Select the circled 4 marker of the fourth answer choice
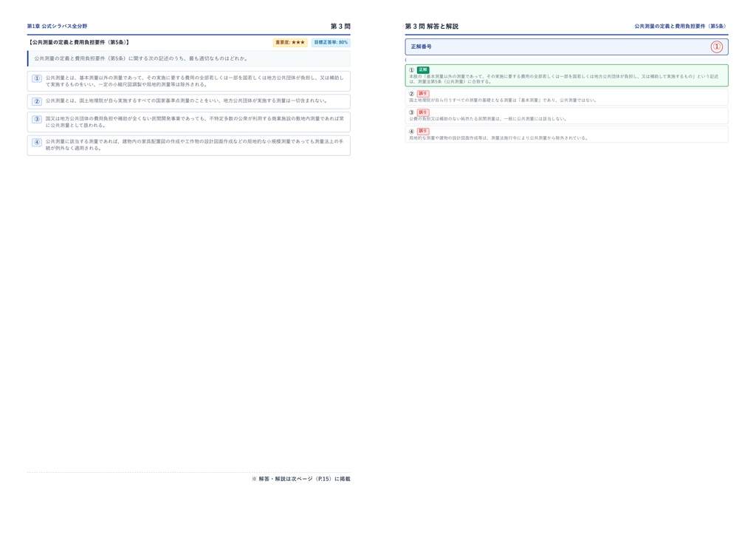The width and height of the screenshot is (756, 535). [x=37, y=143]
